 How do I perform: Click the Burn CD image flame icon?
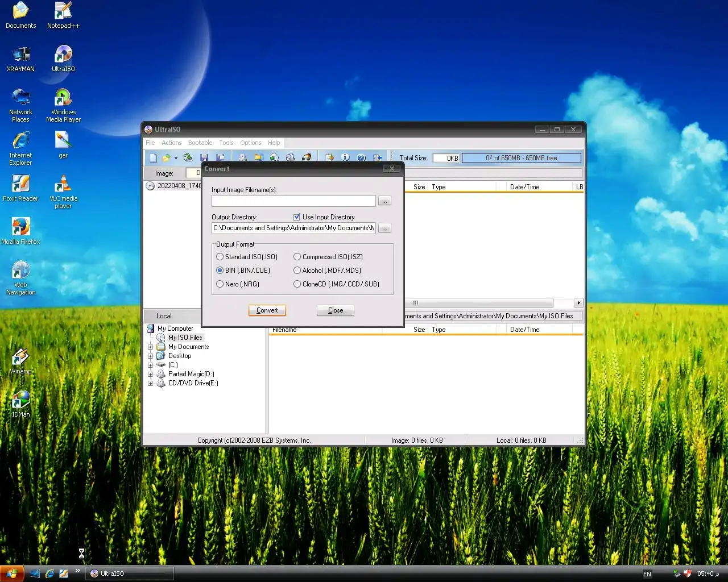(307, 157)
